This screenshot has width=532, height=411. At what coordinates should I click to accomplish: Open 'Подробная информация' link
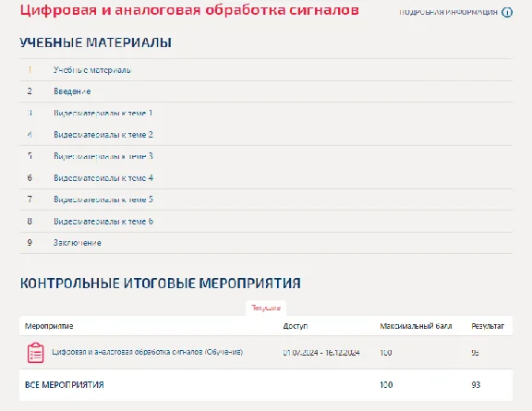448,13
